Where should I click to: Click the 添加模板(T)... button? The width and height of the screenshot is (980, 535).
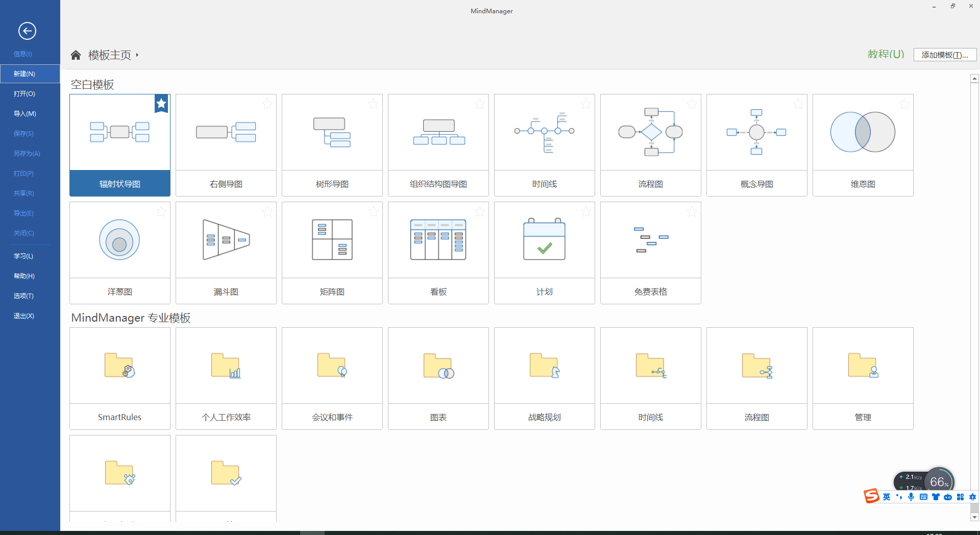click(945, 55)
